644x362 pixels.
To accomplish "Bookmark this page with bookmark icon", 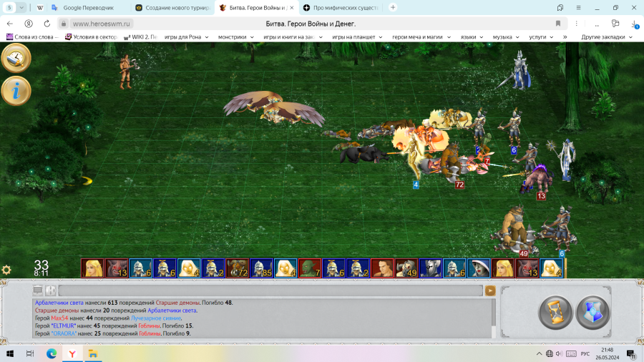I will 557,24.
